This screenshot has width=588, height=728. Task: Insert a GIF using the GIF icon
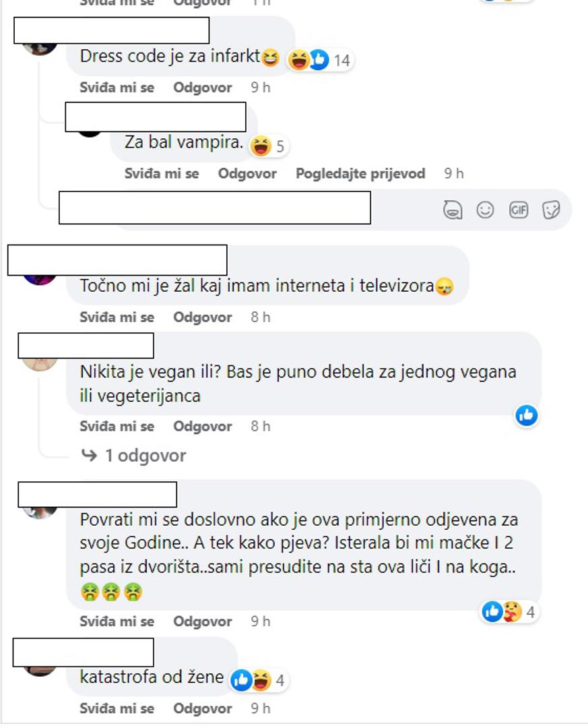pyautogui.click(x=518, y=210)
